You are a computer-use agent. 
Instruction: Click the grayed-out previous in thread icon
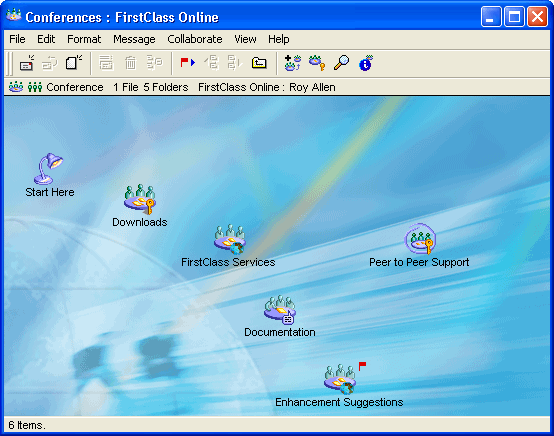click(212, 63)
